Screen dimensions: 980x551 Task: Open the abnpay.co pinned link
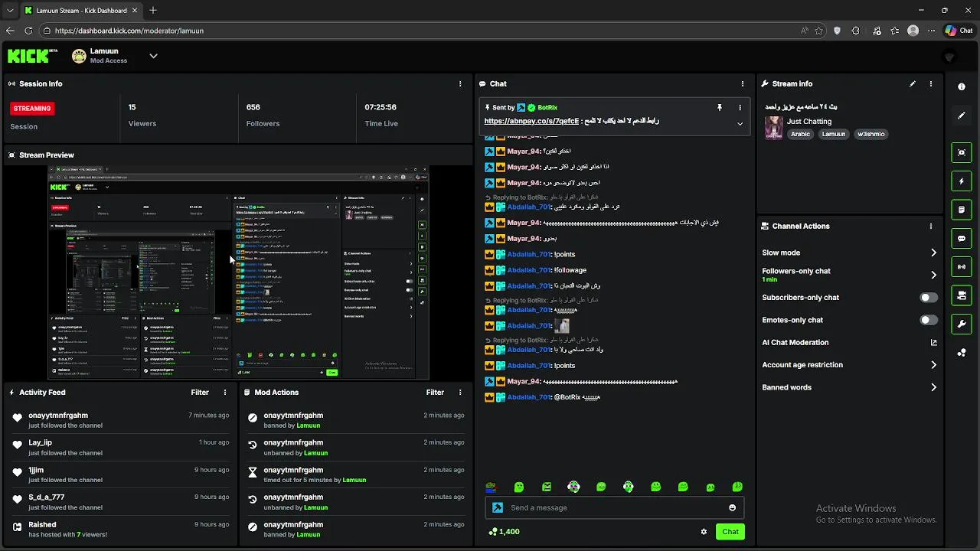coord(531,121)
